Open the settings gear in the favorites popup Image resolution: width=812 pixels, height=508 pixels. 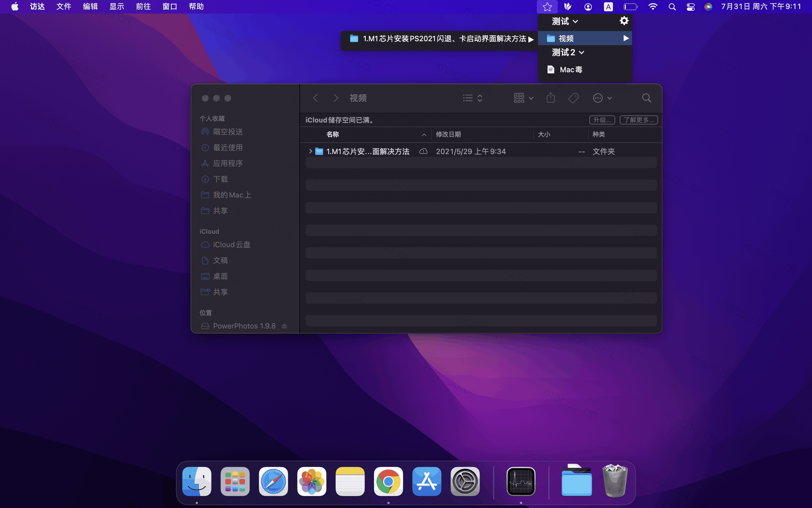[x=624, y=21]
